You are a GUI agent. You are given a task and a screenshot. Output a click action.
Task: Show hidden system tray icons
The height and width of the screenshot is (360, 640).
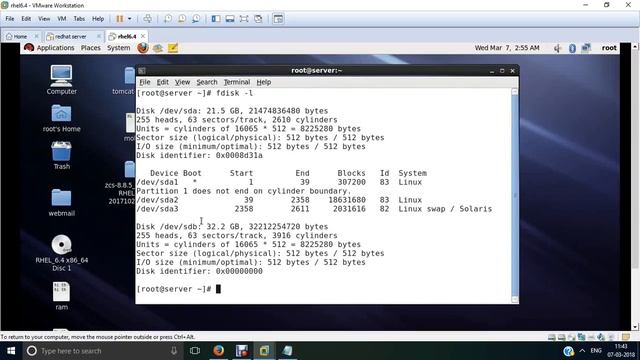[x=582, y=351]
